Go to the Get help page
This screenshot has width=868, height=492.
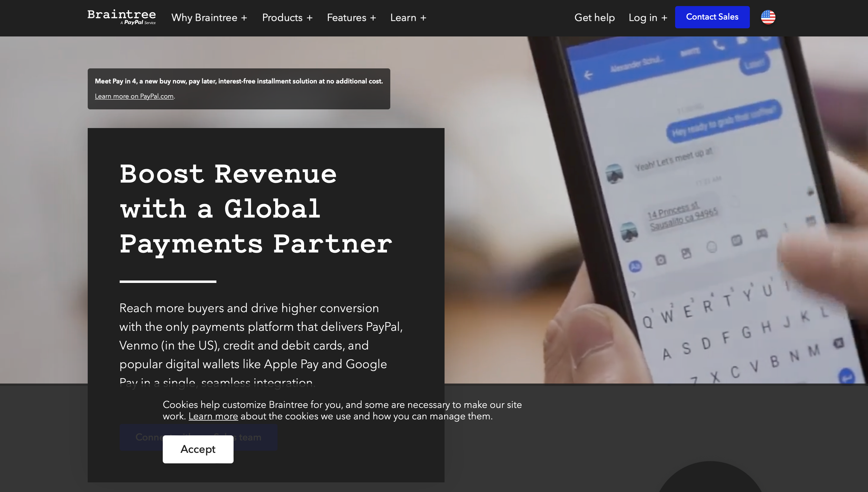(594, 17)
